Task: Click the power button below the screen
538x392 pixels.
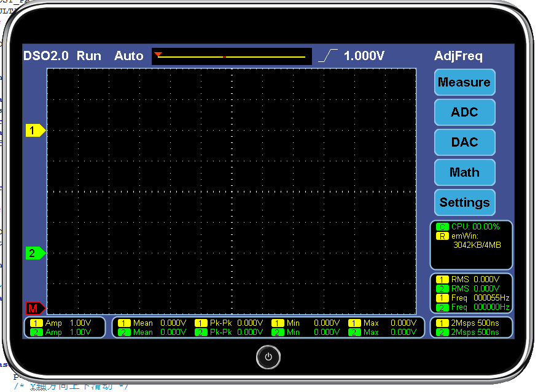Action: pyautogui.click(x=268, y=357)
